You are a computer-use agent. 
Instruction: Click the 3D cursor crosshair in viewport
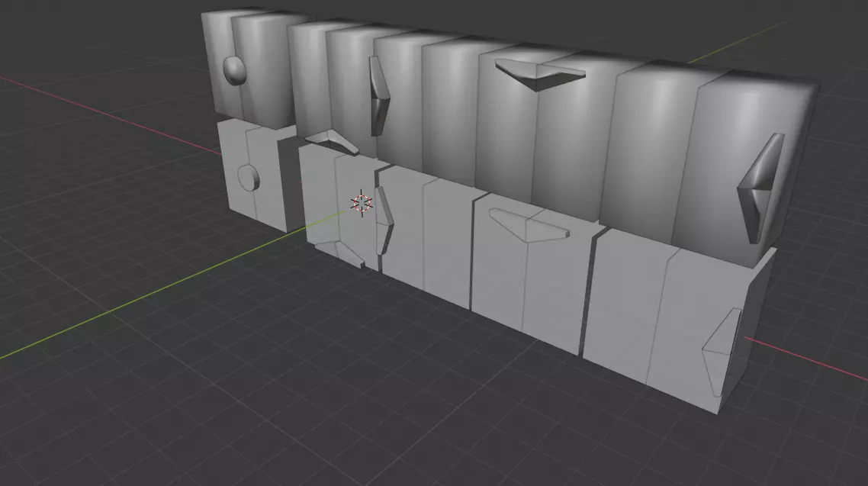point(362,203)
